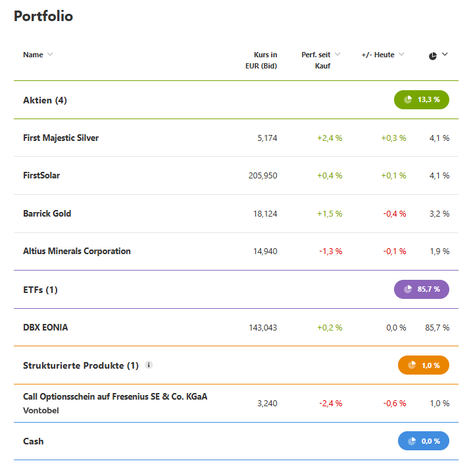This screenshot has width=471, height=476.
Task: Click the pie chart icon in column header
Action: 432,56
